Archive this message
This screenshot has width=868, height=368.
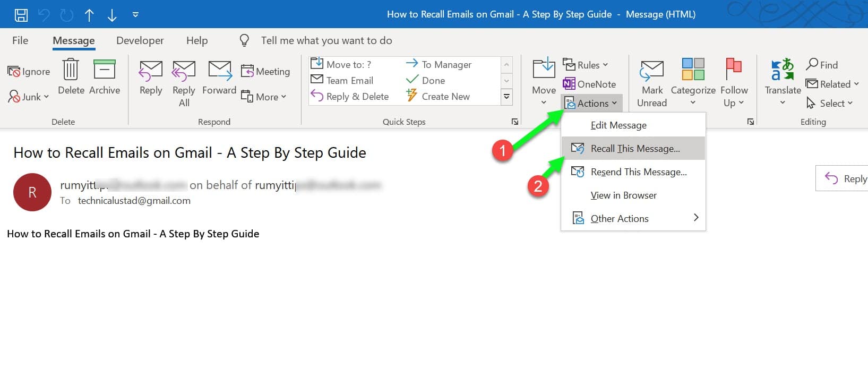point(105,78)
